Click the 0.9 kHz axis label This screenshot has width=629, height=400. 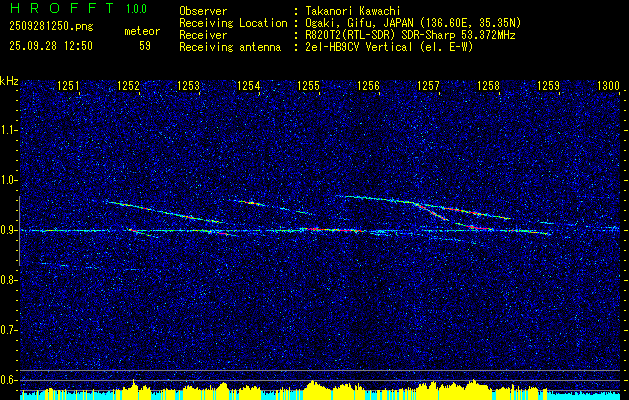(7, 230)
